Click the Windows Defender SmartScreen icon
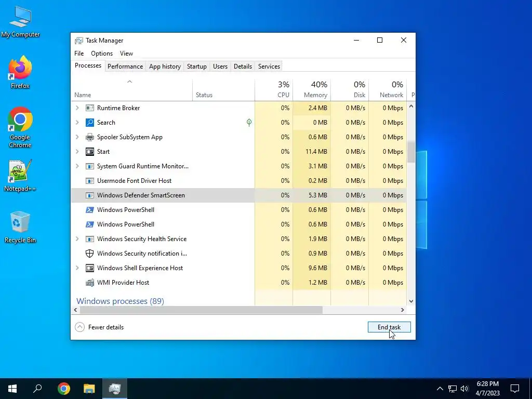 [x=89, y=195]
